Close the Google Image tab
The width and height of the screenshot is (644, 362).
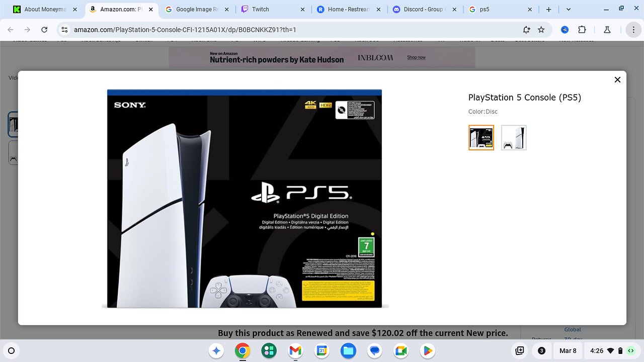[226, 10]
